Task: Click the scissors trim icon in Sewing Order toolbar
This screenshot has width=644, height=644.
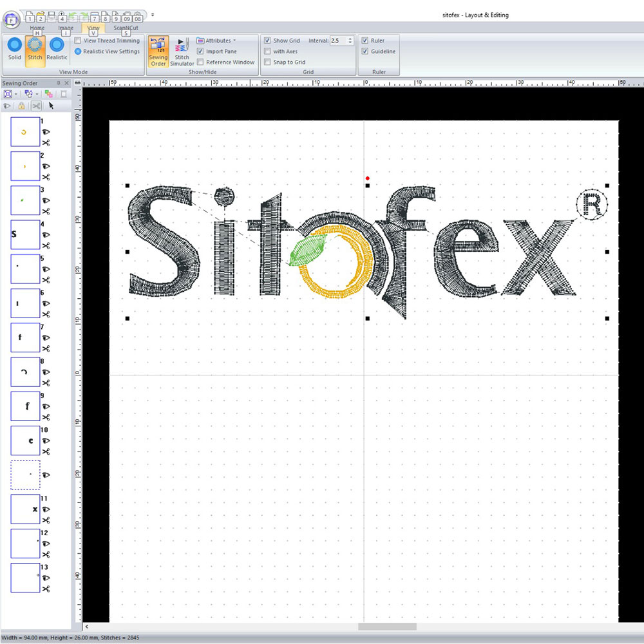Action: tap(36, 106)
